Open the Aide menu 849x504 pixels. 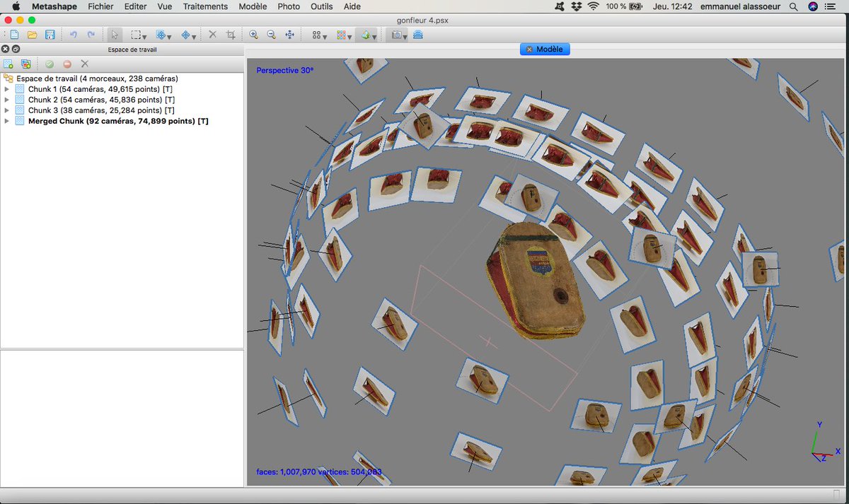click(352, 6)
